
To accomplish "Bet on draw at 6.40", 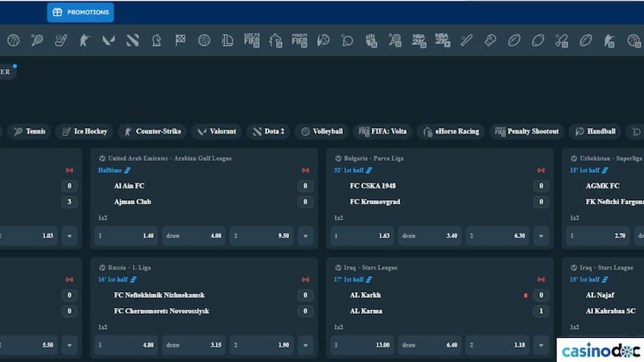I will (430, 345).
